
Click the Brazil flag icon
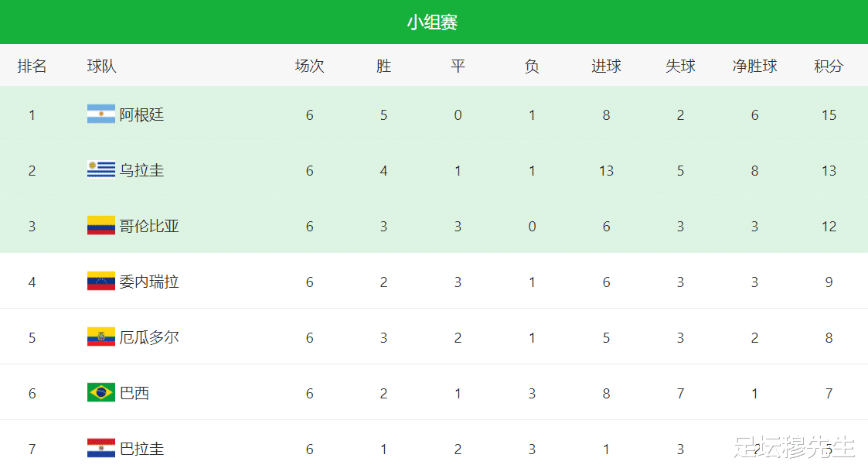coord(101,392)
